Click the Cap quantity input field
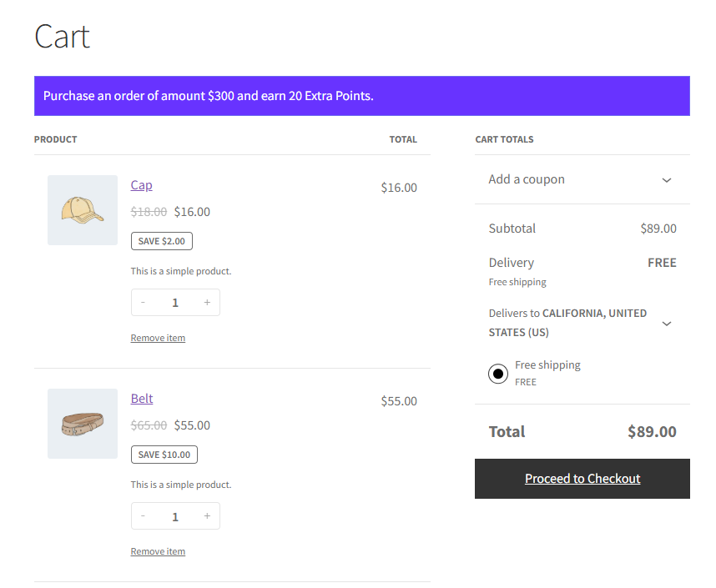Screen dimensions: 716x588 pyautogui.click(x=175, y=303)
